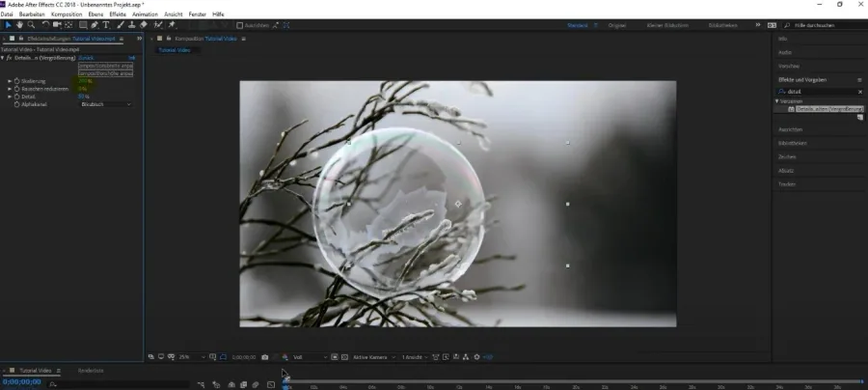Take a snapshot with camera icon
The height and width of the screenshot is (390, 868).
(265, 357)
